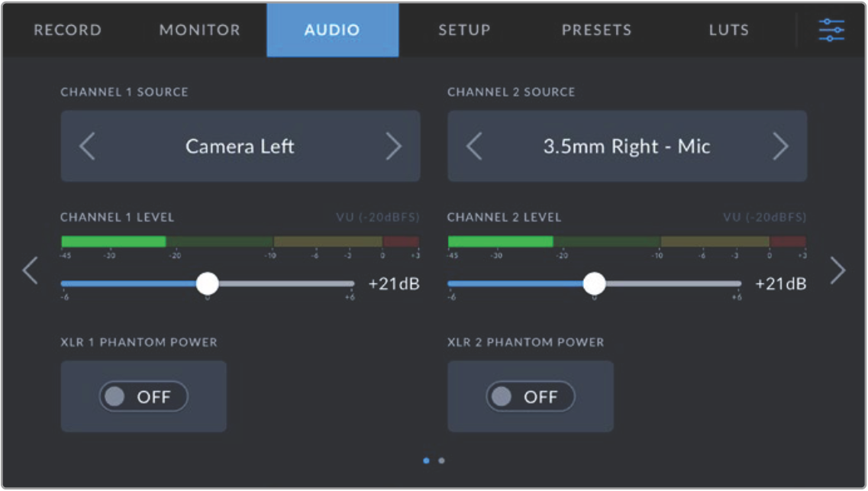Click the Channel 1 VU level meter

click(x=240, y=241)
